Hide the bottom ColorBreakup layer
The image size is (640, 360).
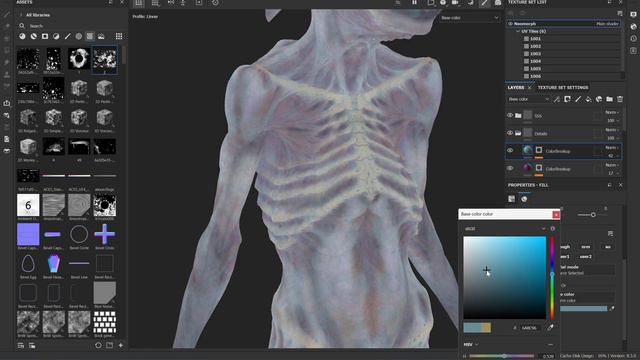coord(510,168)
